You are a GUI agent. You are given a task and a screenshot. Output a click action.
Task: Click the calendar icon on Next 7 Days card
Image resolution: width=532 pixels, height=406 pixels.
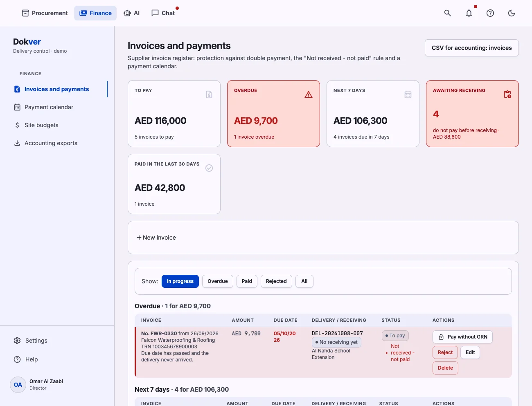[408, 94]
